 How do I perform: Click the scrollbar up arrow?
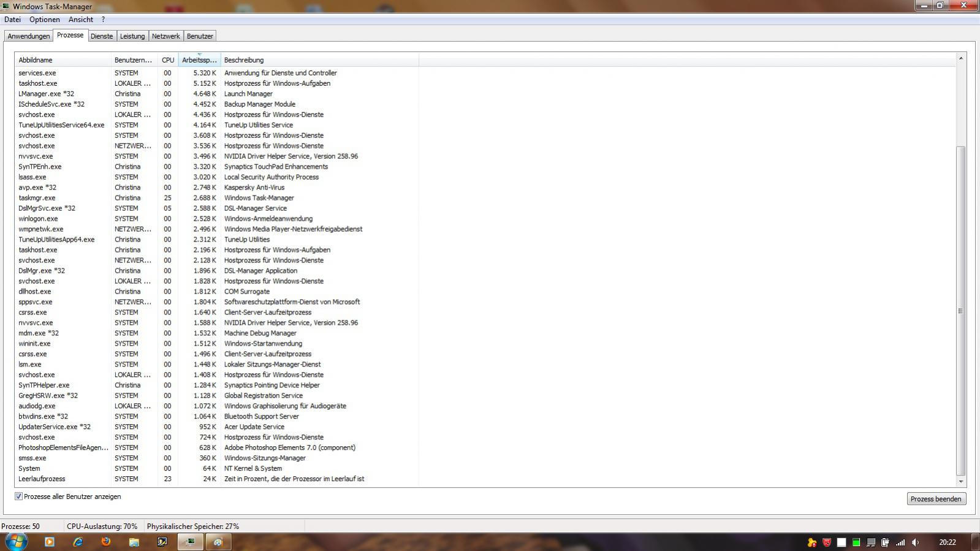(x=960, y=58)
